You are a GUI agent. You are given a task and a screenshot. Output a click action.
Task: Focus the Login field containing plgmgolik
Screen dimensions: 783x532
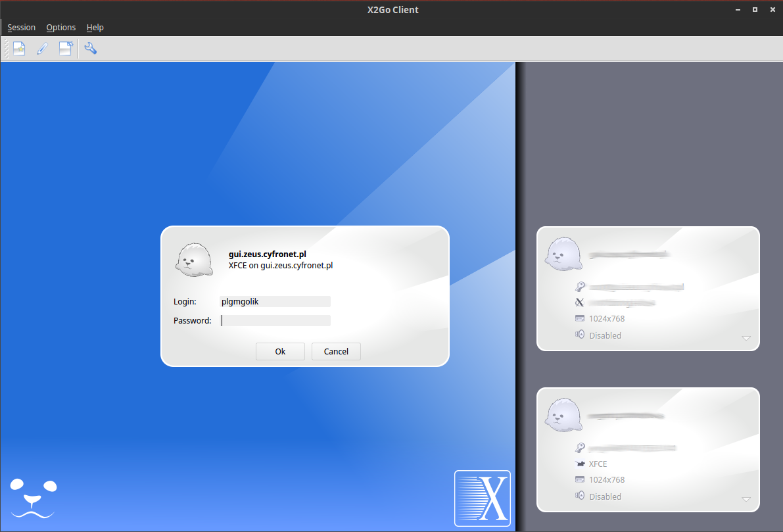point(275,301)
